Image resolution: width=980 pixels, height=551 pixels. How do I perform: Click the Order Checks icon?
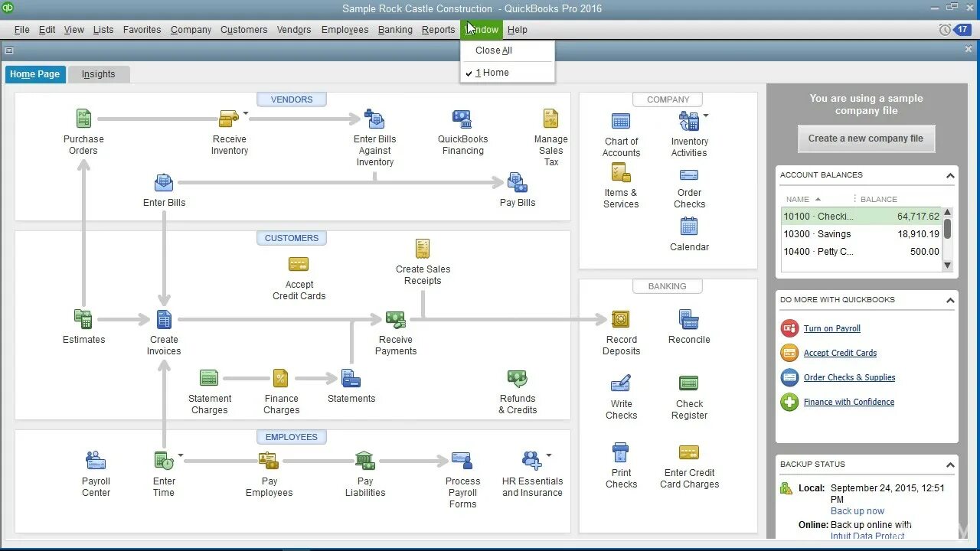[689, 175]
